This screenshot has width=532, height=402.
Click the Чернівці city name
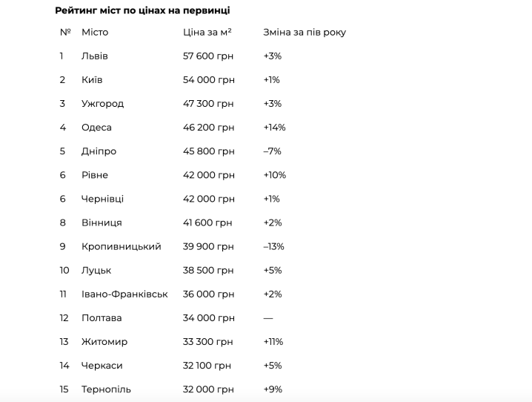tap(102, 199)
